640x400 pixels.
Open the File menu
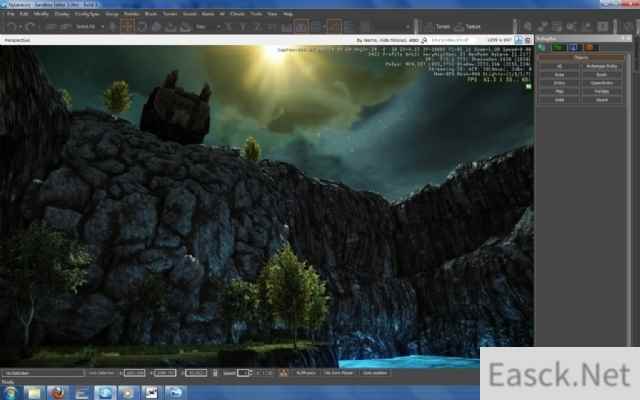(8, 15)
